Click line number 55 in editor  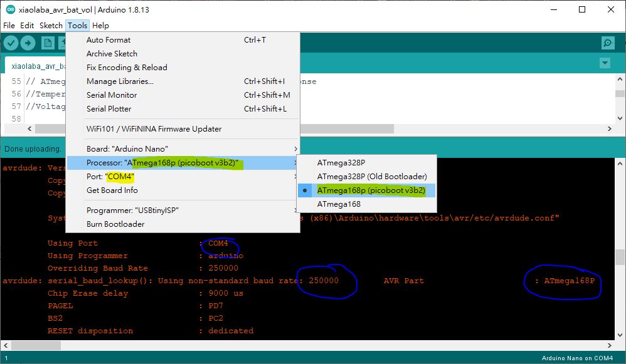(16, 81)
